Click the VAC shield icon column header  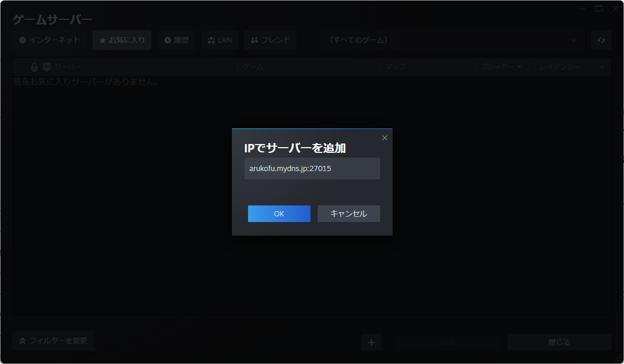click(x=47, y=67)
